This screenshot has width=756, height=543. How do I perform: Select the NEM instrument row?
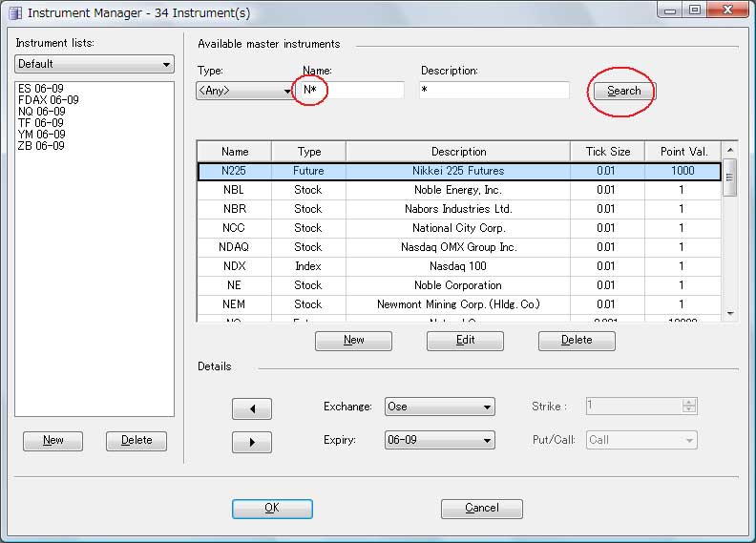[459, 304]
